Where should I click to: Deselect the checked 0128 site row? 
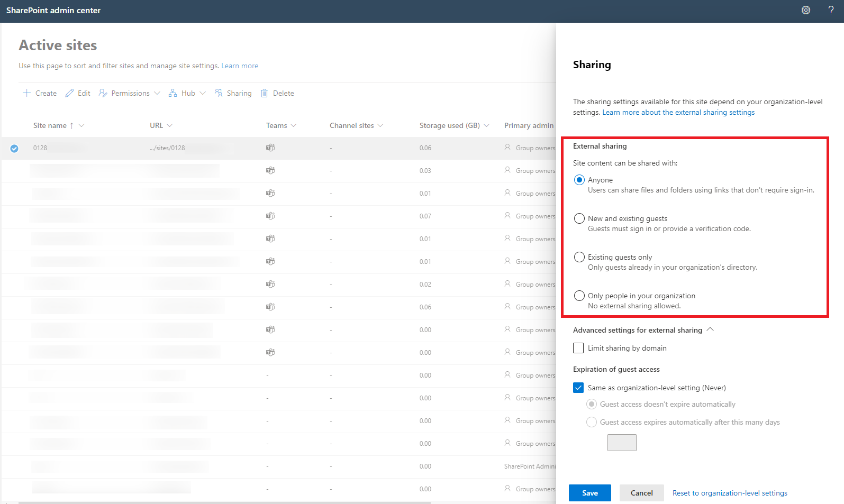tap(14, 149)
